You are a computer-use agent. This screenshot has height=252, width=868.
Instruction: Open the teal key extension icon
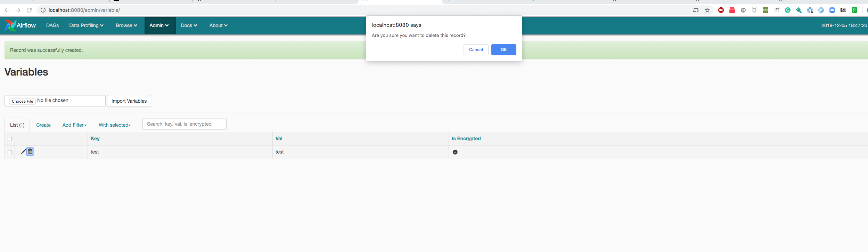tap(799, 10)
